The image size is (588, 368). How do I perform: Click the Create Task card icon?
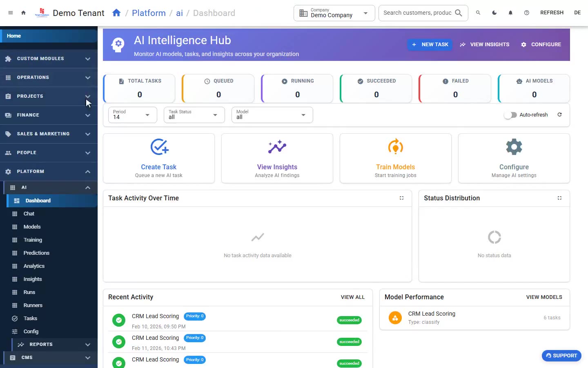tap(159, 147)
